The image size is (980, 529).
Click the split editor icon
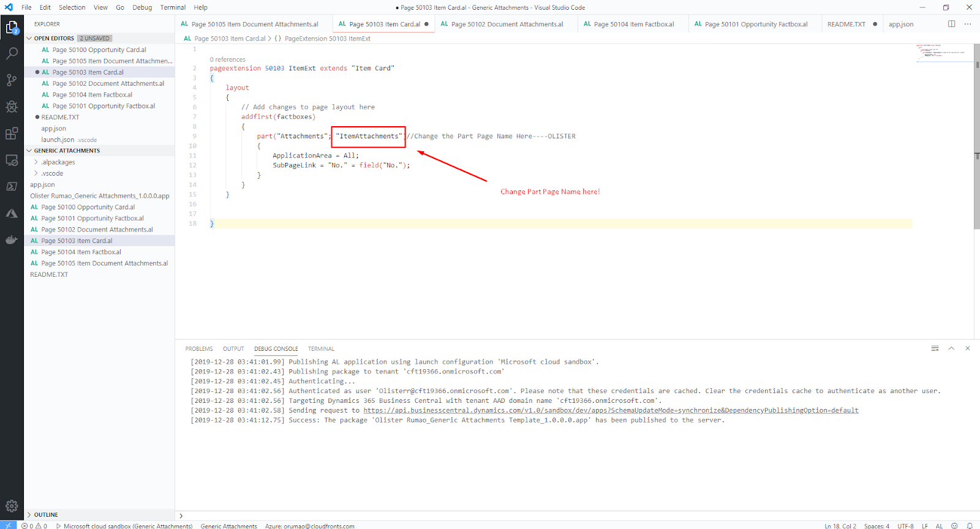pos(951,24)
